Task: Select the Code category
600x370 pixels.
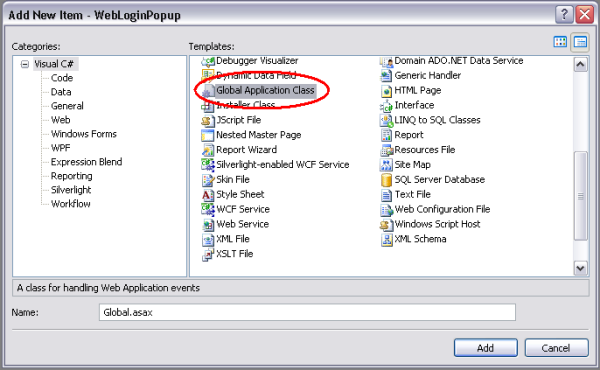Action: (x=62, y=78)
